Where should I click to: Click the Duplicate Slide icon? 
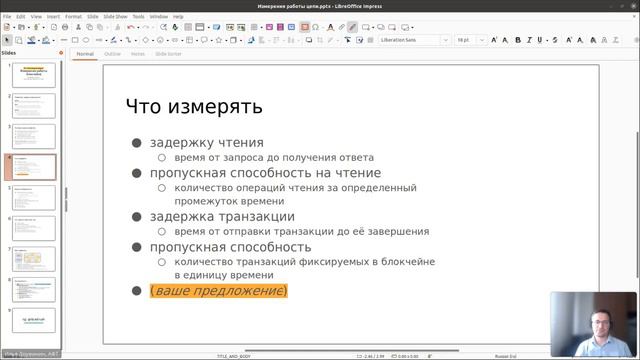tap(380, 27)
